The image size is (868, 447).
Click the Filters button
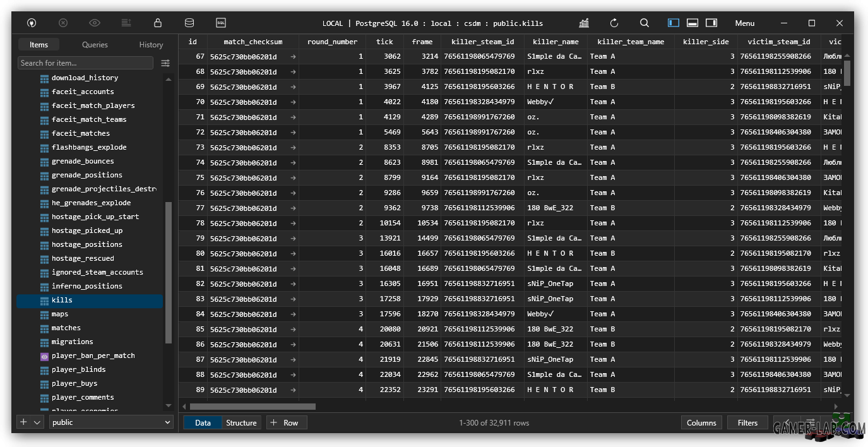pos(747,423)
